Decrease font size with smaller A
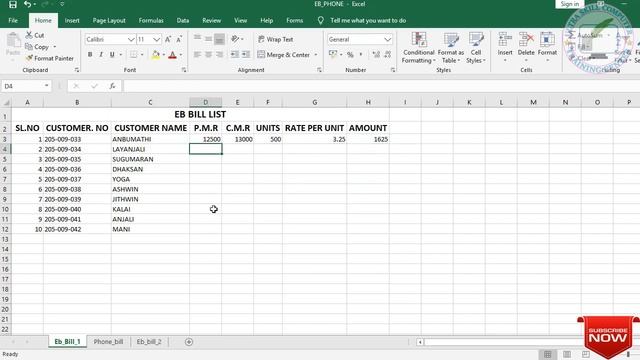 179,40
